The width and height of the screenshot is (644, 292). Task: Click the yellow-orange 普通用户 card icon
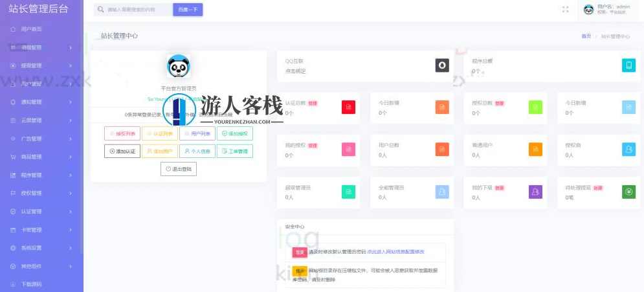click(535, 150)
